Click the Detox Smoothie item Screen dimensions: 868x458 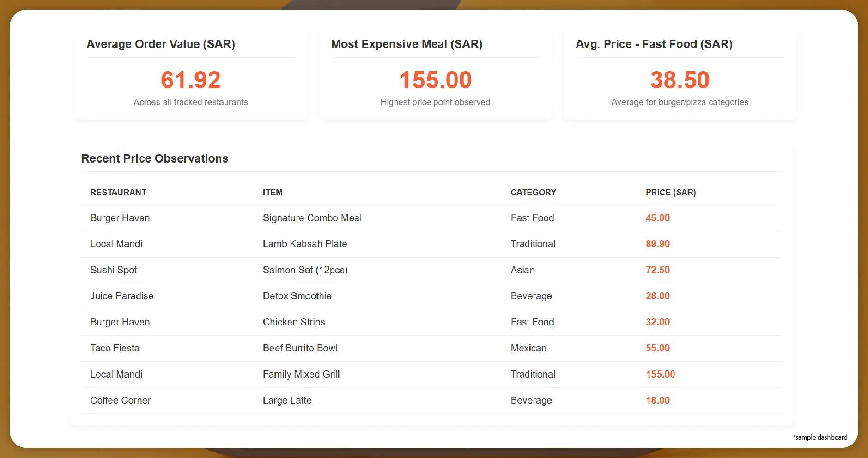(x=297, y=296)
